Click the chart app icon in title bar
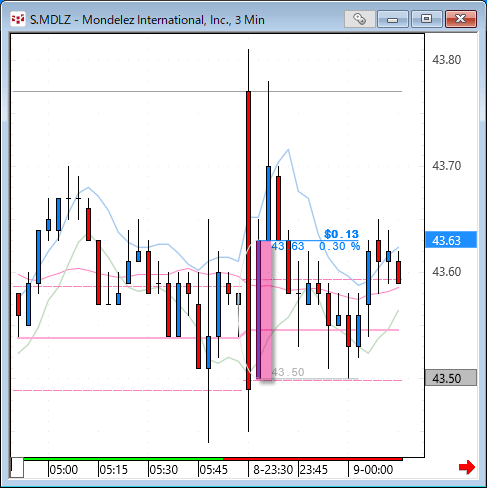The image size is (487, 488). (x=18, y=19)
